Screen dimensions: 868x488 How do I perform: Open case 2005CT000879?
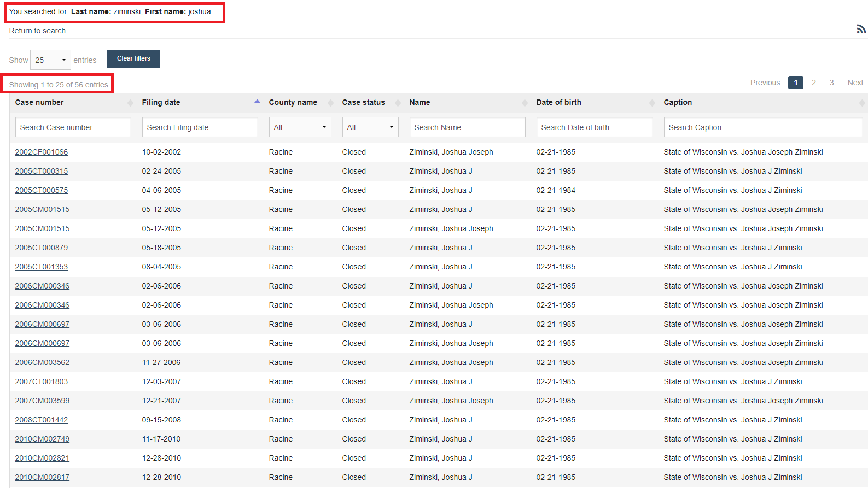click(x=42, y=248)
